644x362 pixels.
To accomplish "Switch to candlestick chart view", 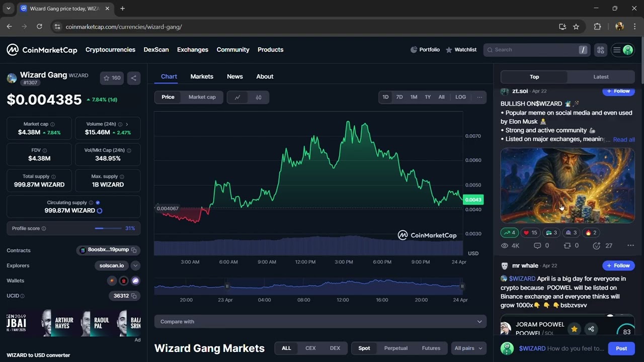I will (x=259, y=97).
